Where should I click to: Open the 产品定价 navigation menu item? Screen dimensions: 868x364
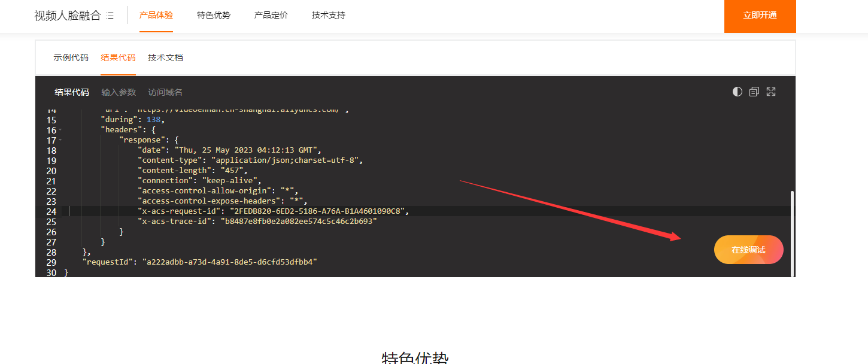click(x=271, y=15)
